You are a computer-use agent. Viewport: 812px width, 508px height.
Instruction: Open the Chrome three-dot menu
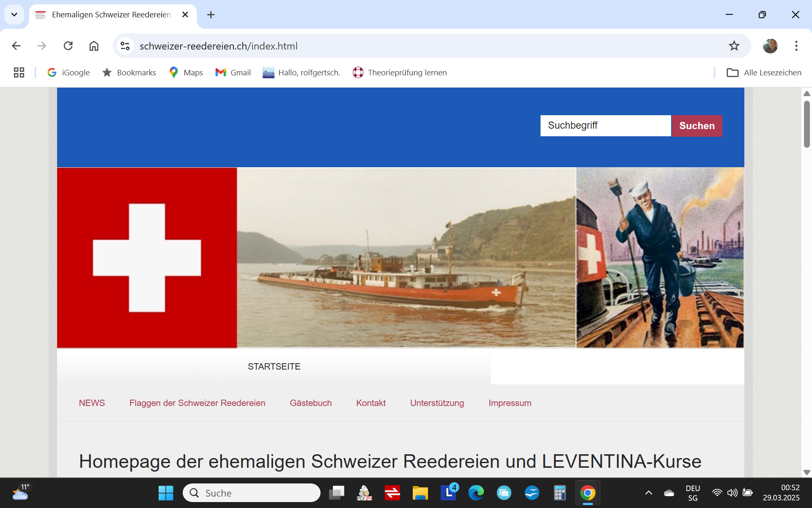click(796, 46)
